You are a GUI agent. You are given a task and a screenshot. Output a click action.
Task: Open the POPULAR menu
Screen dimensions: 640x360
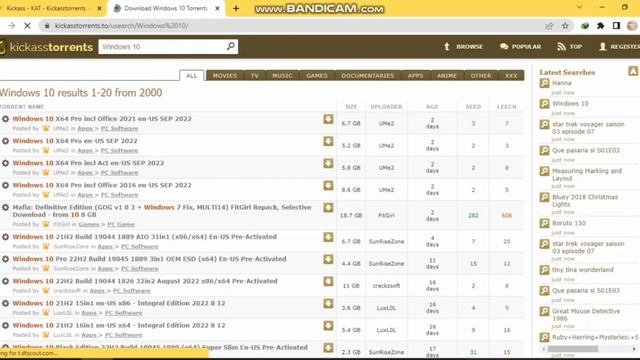coord(520,47)
